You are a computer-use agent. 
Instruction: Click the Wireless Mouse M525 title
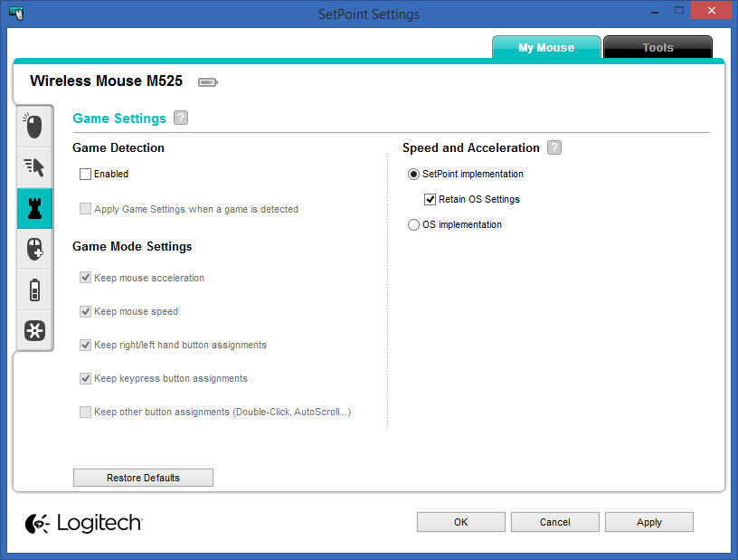point(106,81)
